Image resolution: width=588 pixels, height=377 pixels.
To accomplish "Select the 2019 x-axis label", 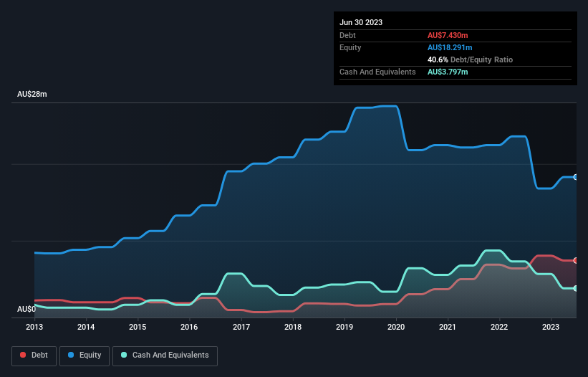I will click(344, 328).
